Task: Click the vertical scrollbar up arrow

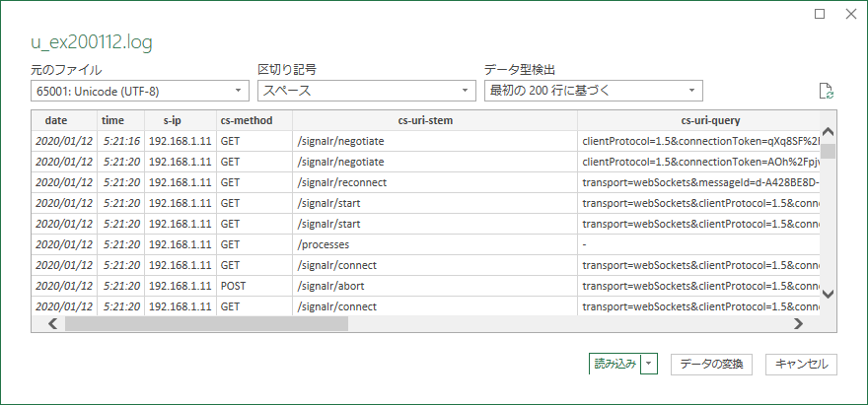Action: [x=829, y=132]
